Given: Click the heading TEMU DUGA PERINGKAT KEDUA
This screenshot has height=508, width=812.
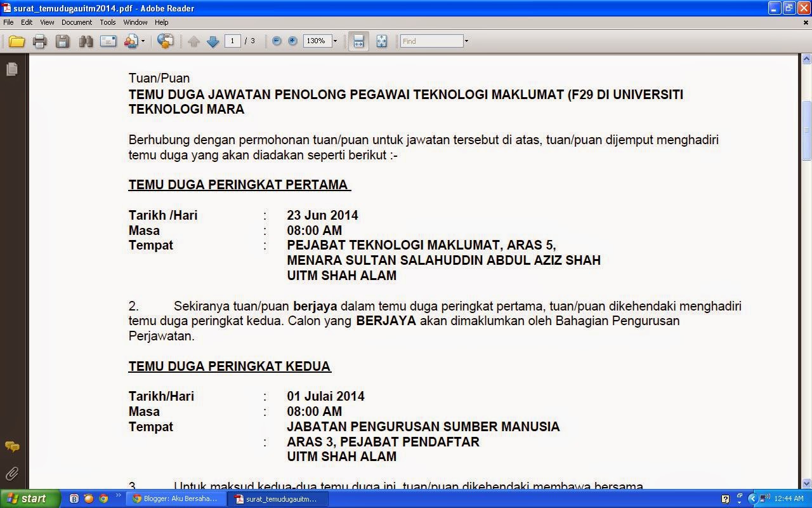Looking at the screenshot, I should pyautogui.click(x=230, y=366).
